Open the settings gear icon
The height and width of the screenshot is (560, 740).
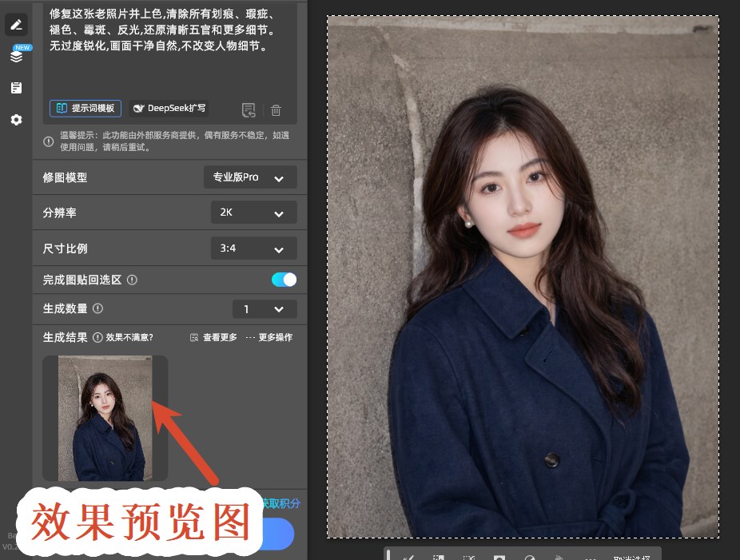(16, 120)
